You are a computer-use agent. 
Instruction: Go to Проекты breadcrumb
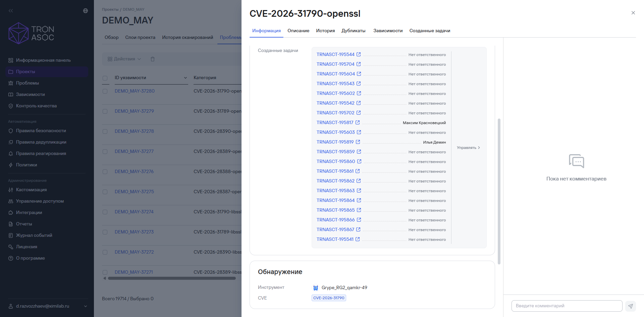coord(110,9)
